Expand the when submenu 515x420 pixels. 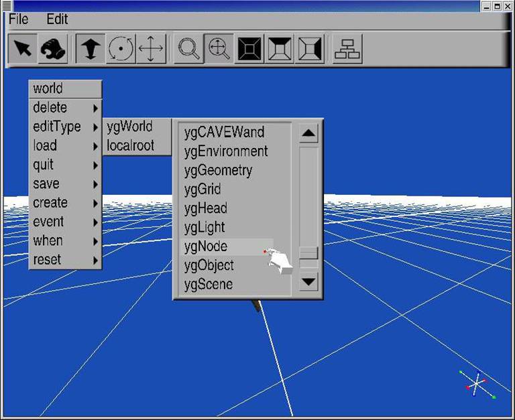click(x=65, y=241)
